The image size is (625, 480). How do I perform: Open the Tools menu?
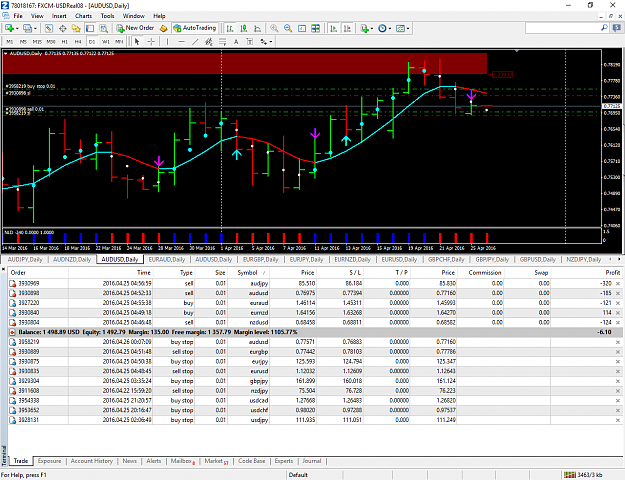[107, 16]
